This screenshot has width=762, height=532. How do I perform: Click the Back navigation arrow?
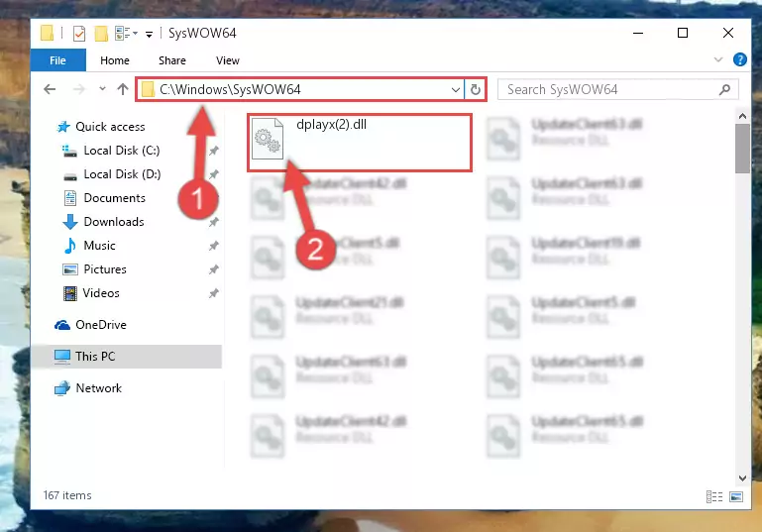pos(50,89)
